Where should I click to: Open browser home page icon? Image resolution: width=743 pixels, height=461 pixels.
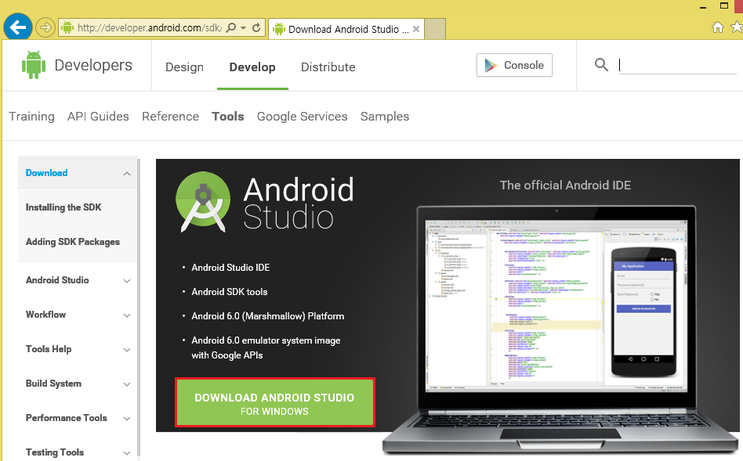[x=718, y=27]
